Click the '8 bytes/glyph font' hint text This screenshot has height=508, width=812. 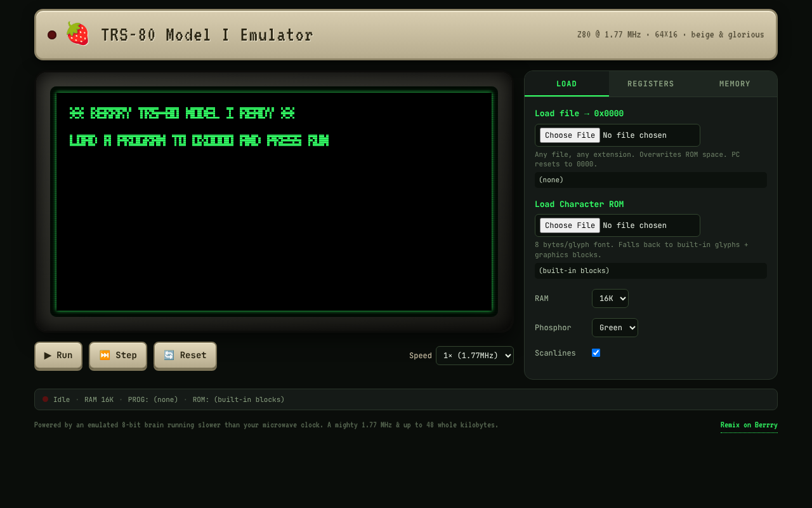click(x=641, y=250)
